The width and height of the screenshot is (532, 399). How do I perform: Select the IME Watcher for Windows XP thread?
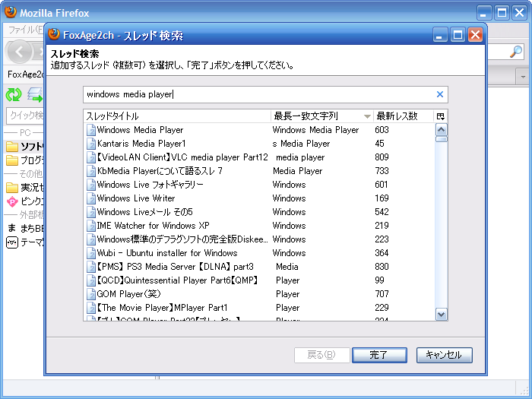tap(259, 226)
